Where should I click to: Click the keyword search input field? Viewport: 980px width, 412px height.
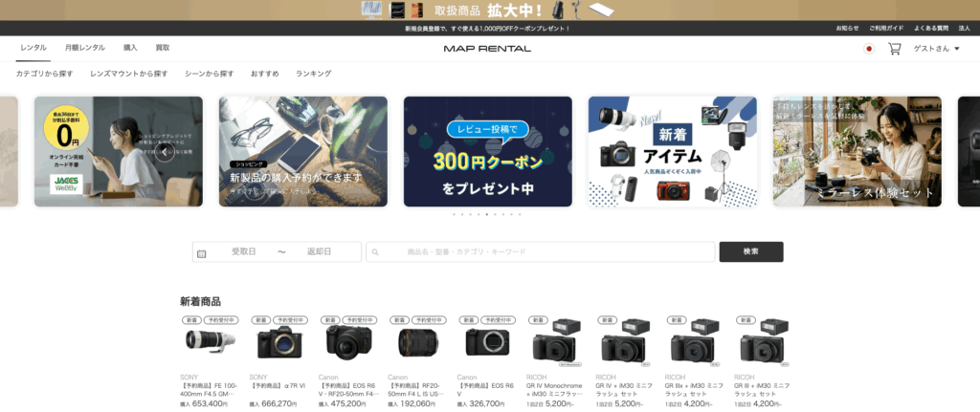540,251
